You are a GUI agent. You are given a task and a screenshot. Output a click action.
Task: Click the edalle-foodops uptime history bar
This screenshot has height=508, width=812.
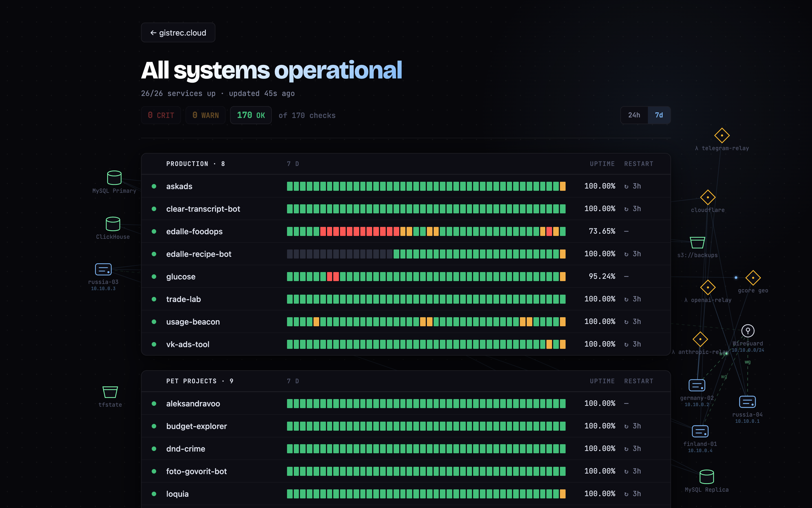coord(426,231)
